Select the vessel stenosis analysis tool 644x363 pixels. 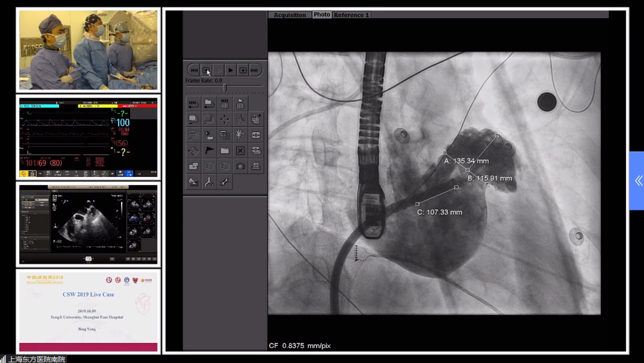click(x=225, y=182)
